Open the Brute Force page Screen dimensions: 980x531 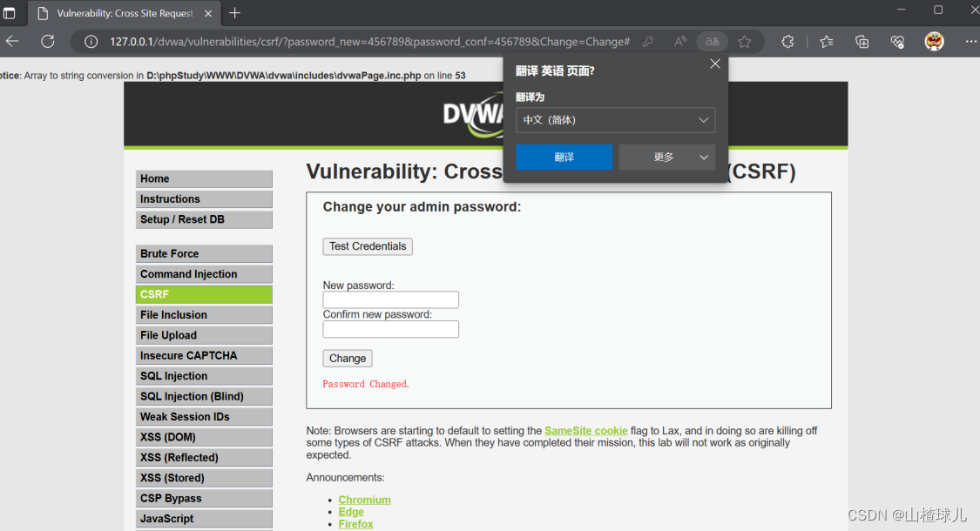[x=204, y=253]
